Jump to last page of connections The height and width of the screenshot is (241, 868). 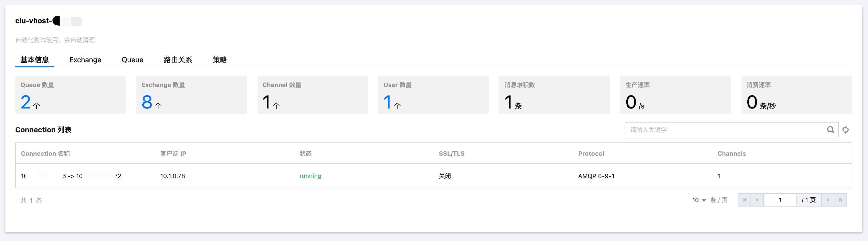(840, 200)
